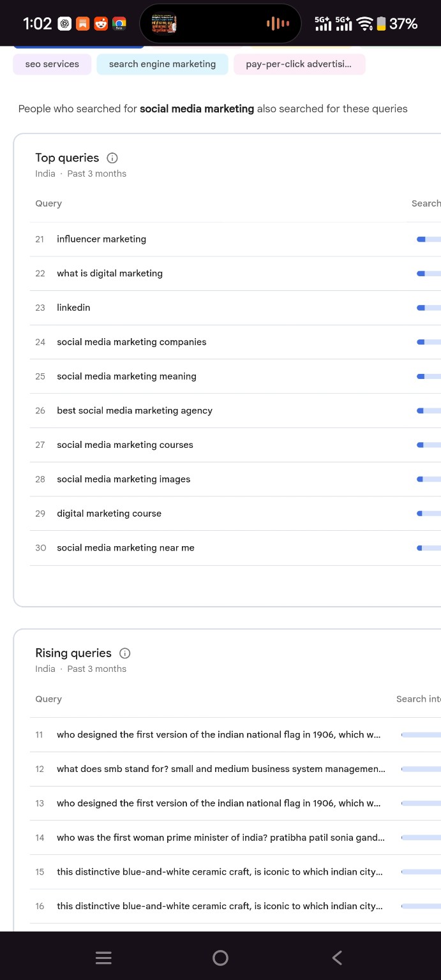The width and height of the screenshot is (441, 980).
Task: Open best social media marketing agency query
Action: pyautogui.click(x=135, y=411)
